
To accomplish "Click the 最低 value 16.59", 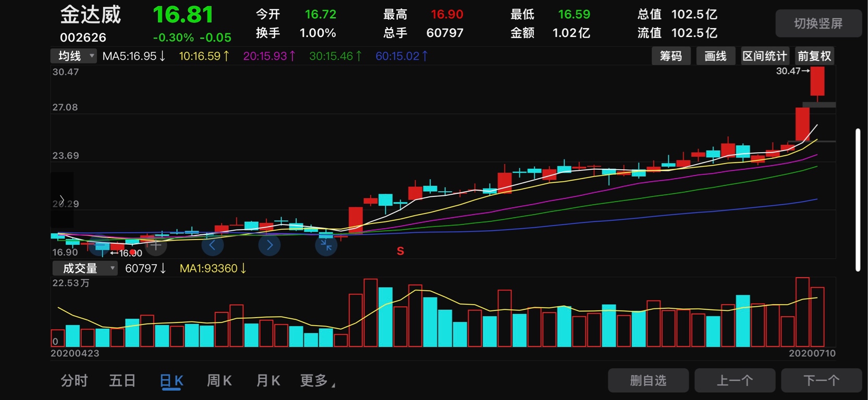I will tap(574, 15).
